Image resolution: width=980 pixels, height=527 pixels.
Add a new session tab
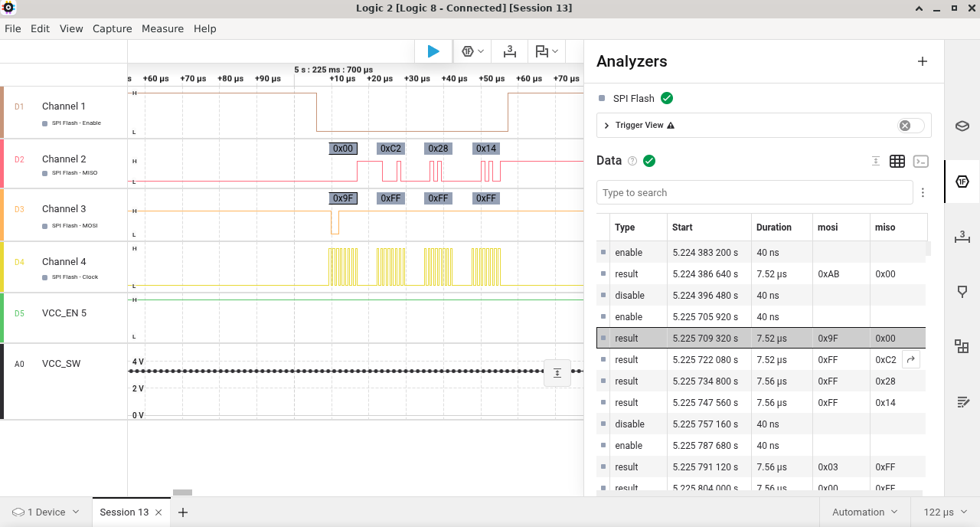[183, 512]
